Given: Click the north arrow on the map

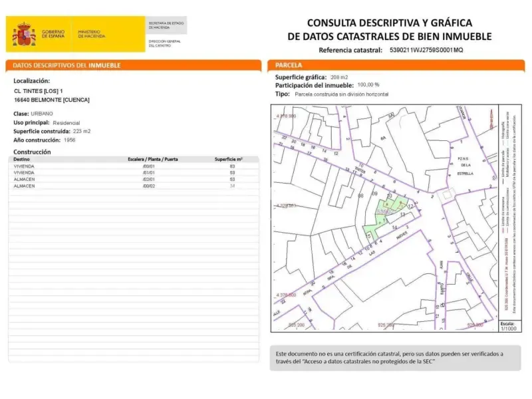Looking at the screenshot, I should 491,119.
